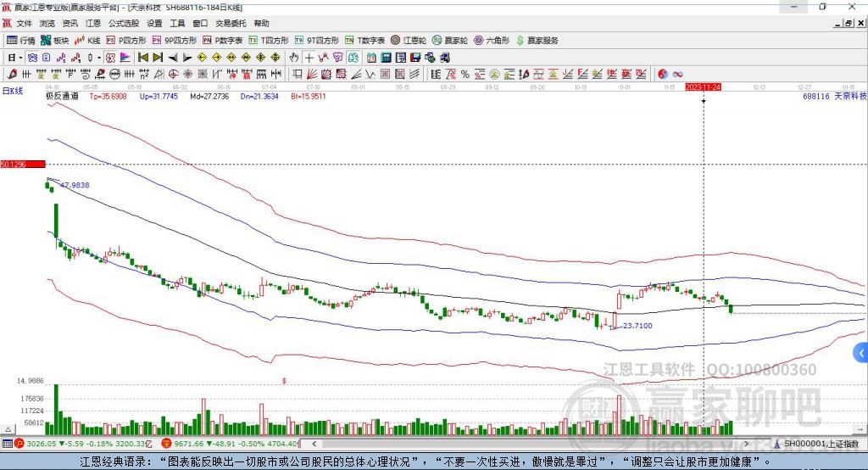868x470 pixels.
Task: Launch the 赢家轮 wheel tool
Action: [449, 41]
